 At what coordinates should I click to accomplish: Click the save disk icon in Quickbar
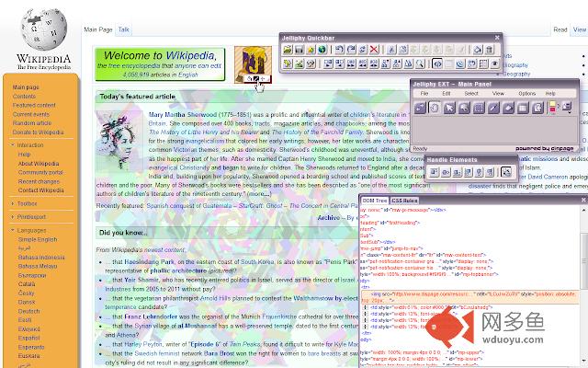[x=299, y=50]
